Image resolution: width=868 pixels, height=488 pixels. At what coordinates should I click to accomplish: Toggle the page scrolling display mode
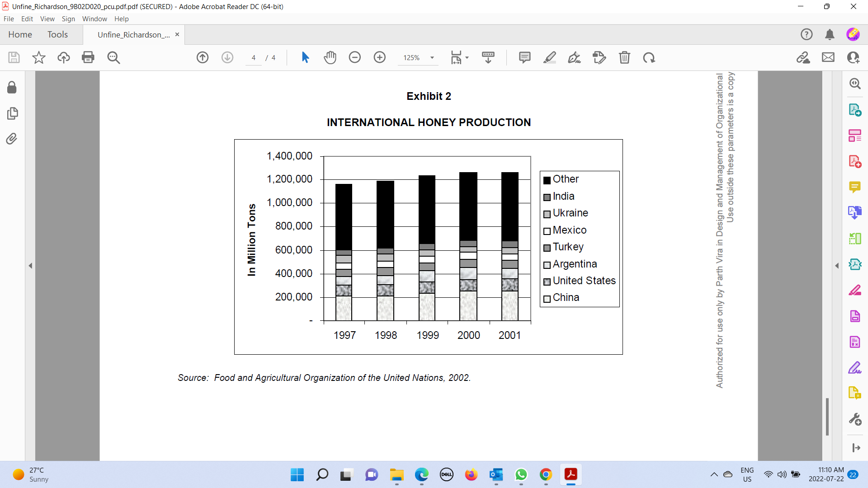click(x=488, y=57)
